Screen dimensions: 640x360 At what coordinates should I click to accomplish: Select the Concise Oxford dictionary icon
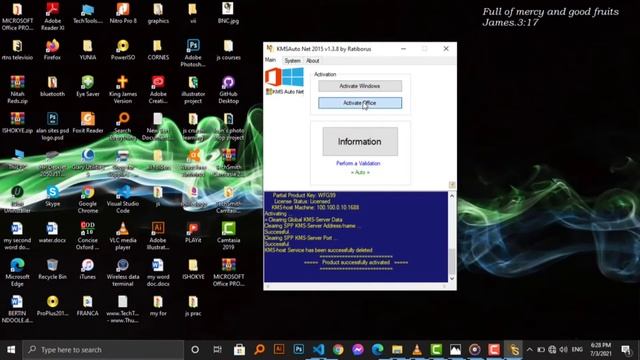click(88, 236)
